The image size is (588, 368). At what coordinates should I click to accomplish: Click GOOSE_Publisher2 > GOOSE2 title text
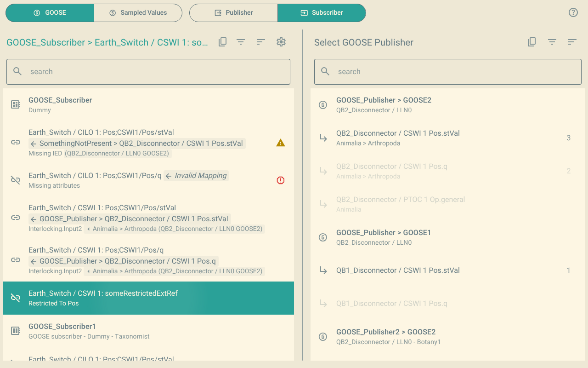point(386,332)
